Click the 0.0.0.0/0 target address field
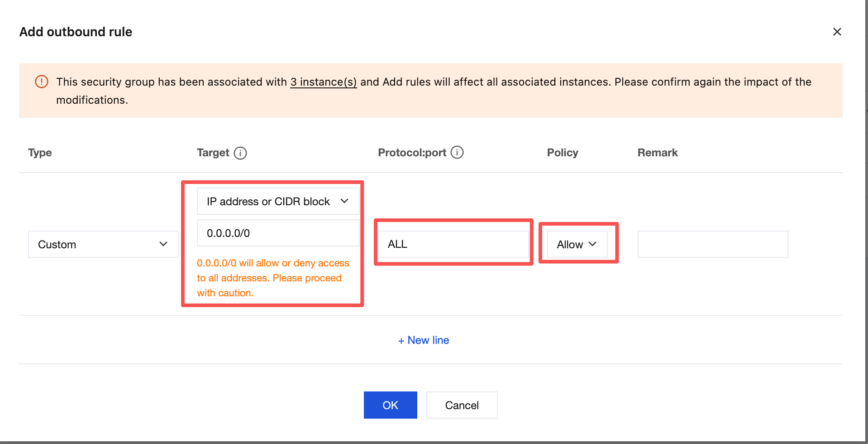Viewport: 868px width, 444px height. (278, 233)
